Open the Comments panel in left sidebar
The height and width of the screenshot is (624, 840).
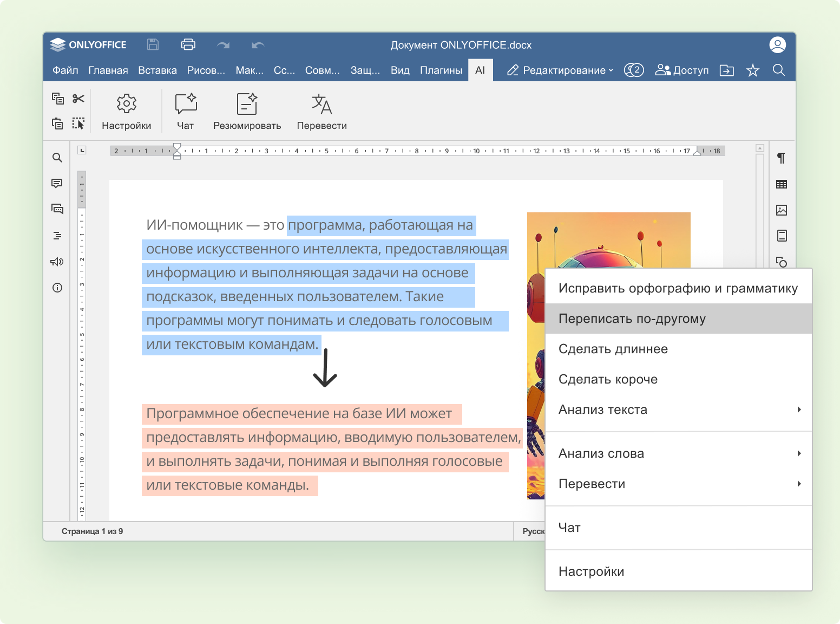57,184
